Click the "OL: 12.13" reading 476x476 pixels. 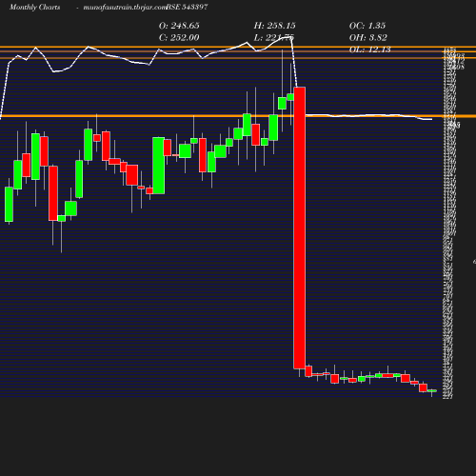pyautogui.click(x=370, y=50)
